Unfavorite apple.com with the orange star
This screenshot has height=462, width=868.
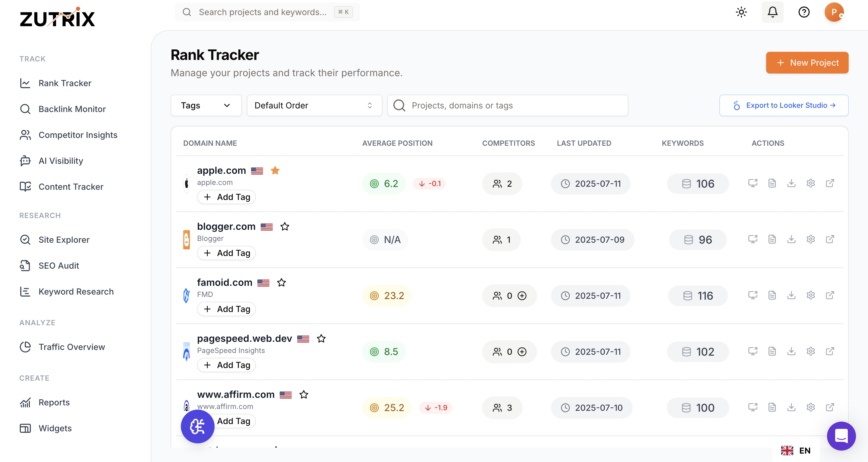[x=275, y=170]
